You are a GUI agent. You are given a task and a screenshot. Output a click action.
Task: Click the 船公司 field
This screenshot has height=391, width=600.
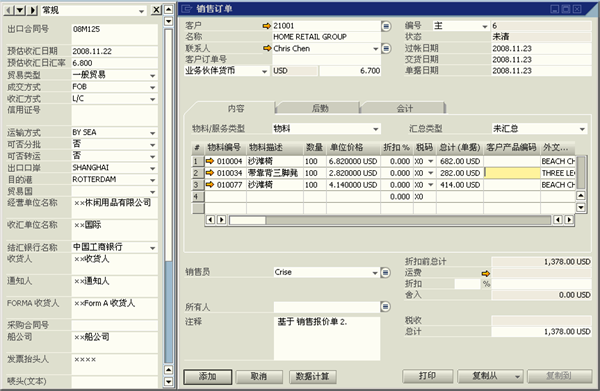coord(114,342)
